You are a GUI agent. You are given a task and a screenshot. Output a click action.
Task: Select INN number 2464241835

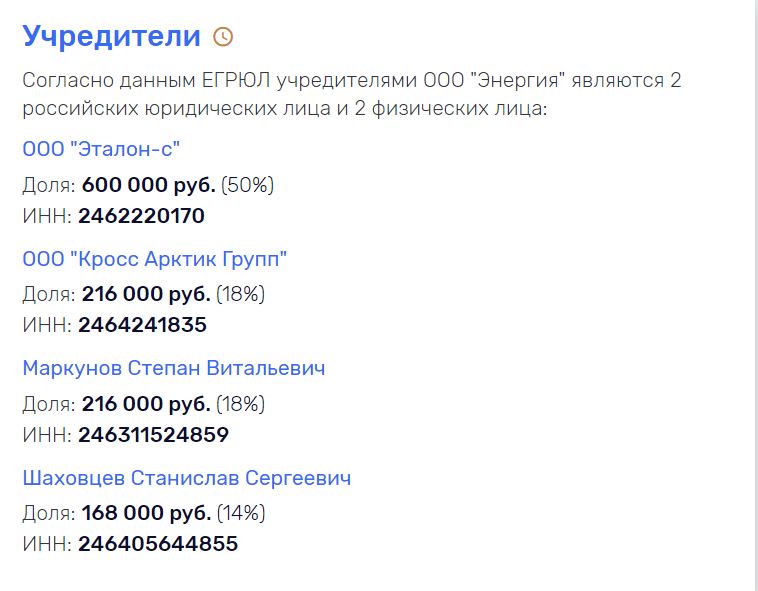pyautogui.click(x=142, y=325)
